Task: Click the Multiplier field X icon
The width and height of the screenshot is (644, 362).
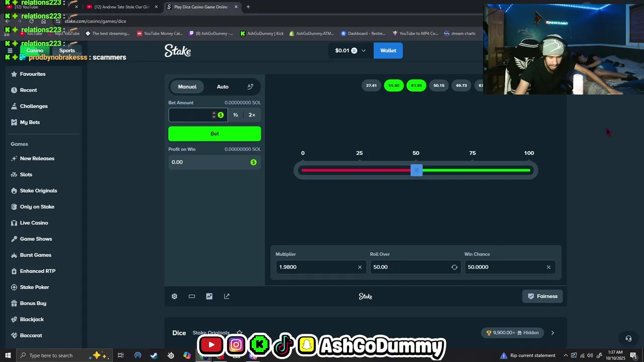Action: click(360, 267)
